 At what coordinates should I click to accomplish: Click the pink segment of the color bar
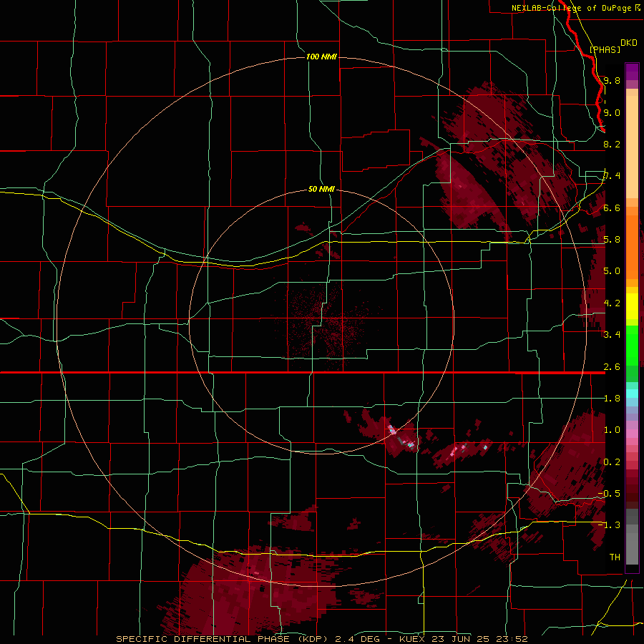(632, 434)
